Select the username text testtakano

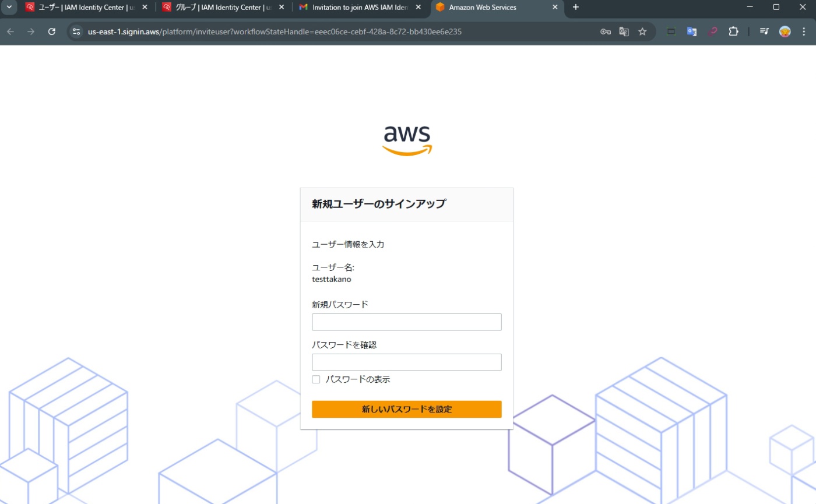(x=332, y=279)
